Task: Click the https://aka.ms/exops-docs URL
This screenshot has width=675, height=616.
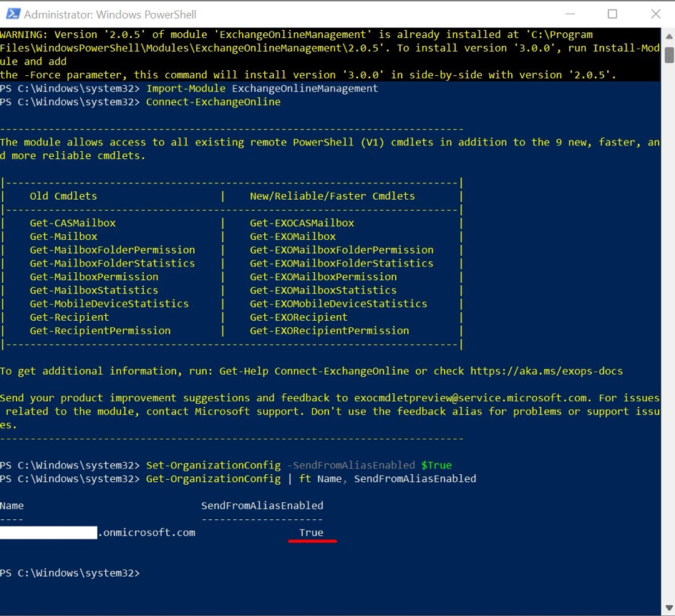Action: point(546,371)
